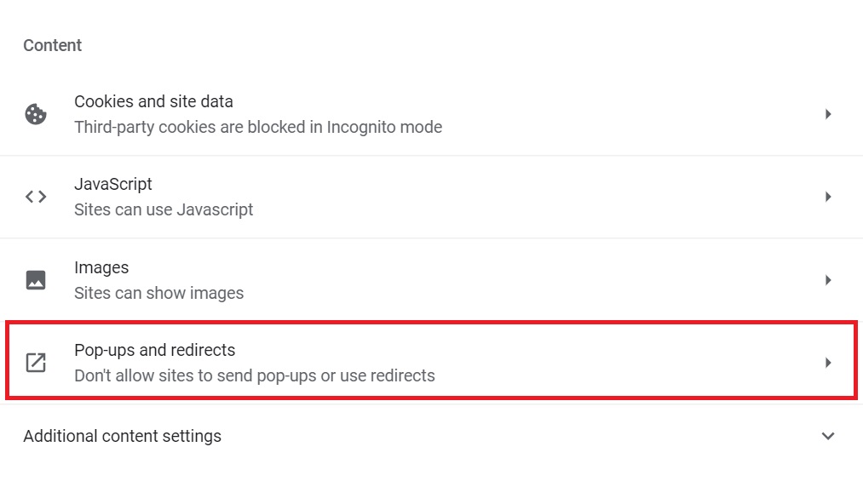
Task: Click the Content section heading
Action: (x=52, y=45)
